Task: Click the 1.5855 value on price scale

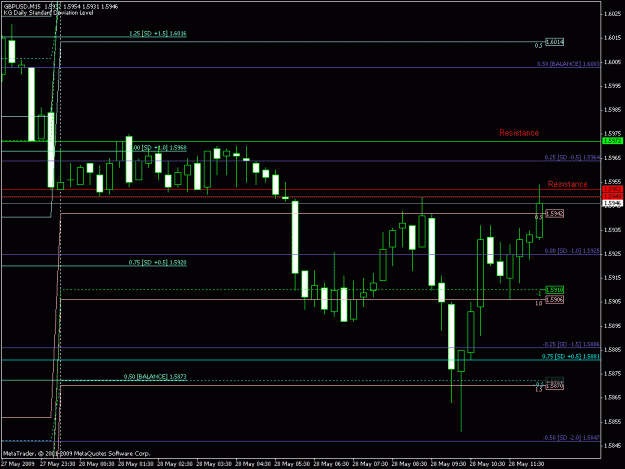Action: click(x=612, y=422)
